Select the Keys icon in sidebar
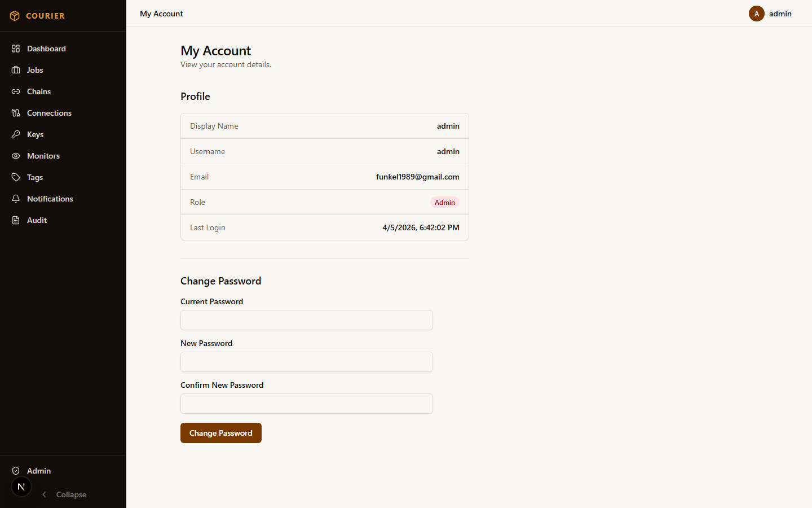 (16, 134)
